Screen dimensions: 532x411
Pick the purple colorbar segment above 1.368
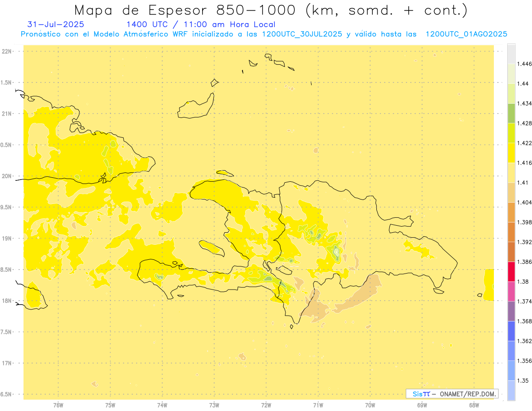511,311
